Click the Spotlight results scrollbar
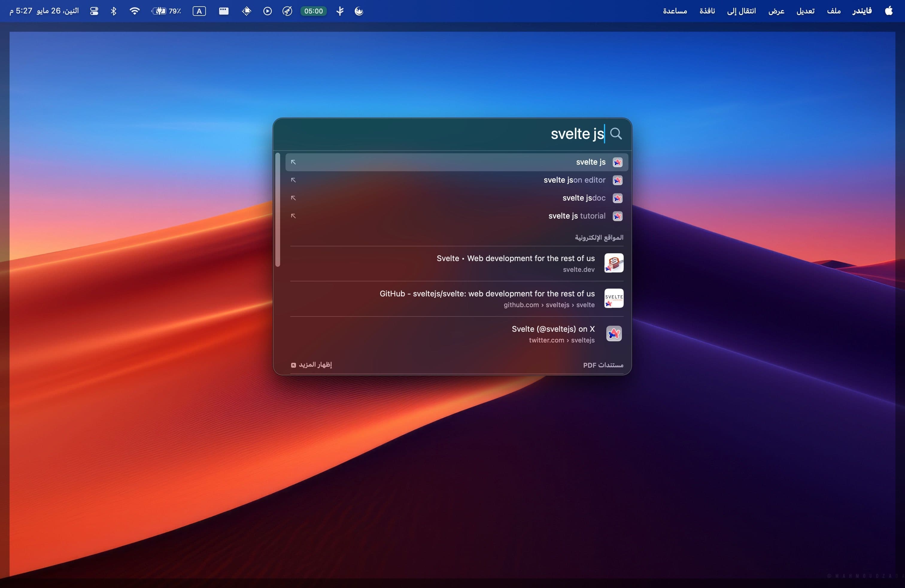Image resolution: width=905 pixels, height=588 pixels. coord(278,210)
